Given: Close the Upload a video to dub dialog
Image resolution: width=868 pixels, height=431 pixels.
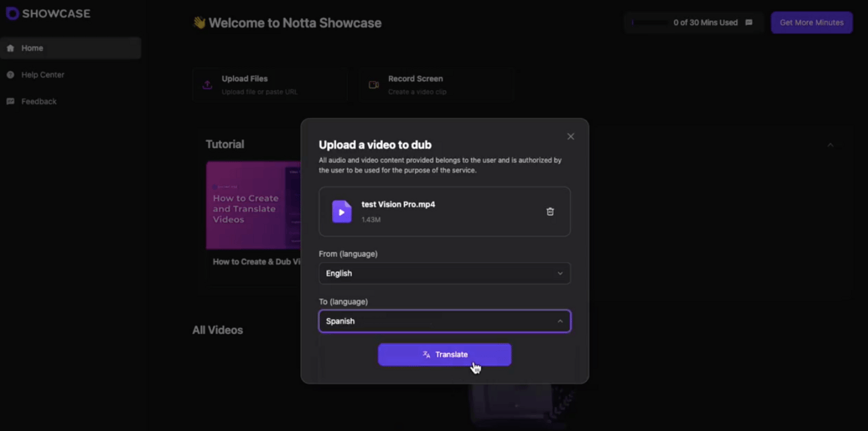Looking at the screenshot, I should (x=570, y=136).
